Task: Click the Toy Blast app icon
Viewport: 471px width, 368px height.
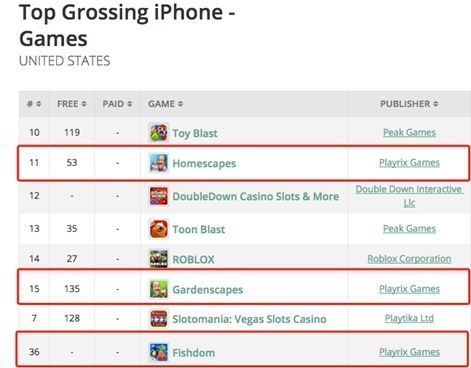Action: tap(158, 133)
